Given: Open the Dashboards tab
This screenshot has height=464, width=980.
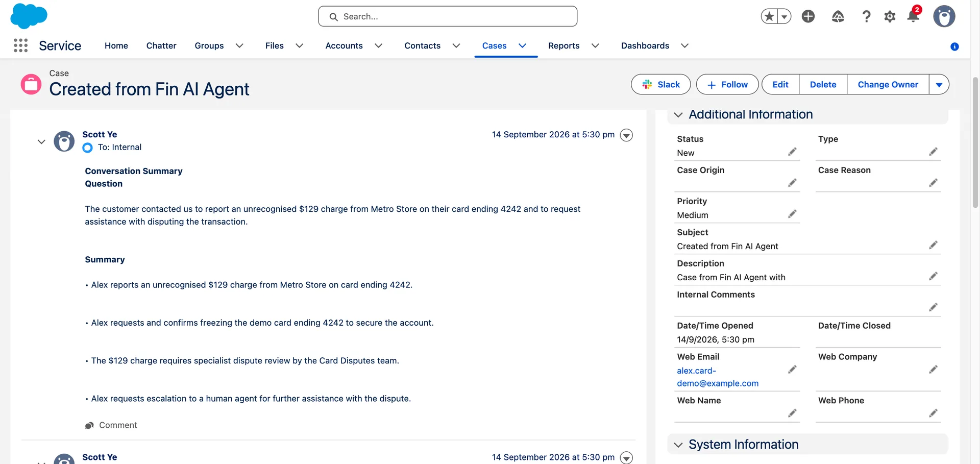Looking at the screenshot, I should 645,46.
